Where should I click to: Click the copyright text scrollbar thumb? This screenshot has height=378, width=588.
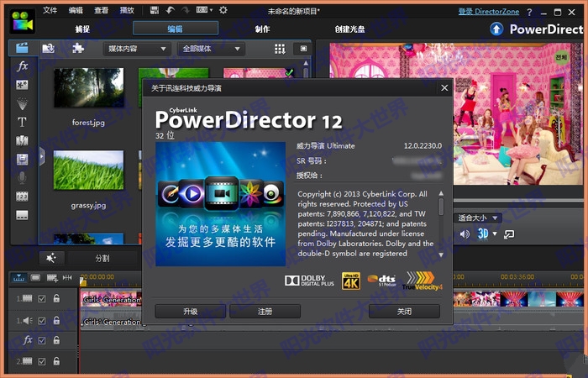441,207
